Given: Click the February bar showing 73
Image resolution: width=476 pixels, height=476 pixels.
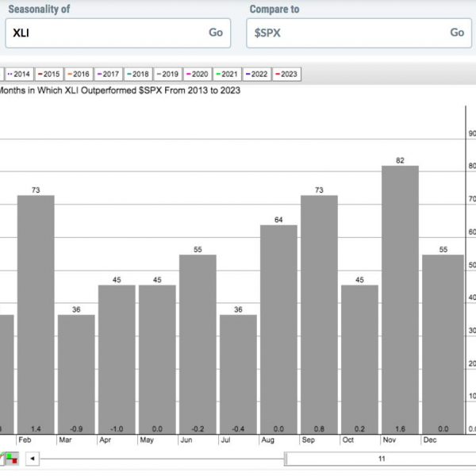Looking at the screenshot, I should (x=36, y=314).
